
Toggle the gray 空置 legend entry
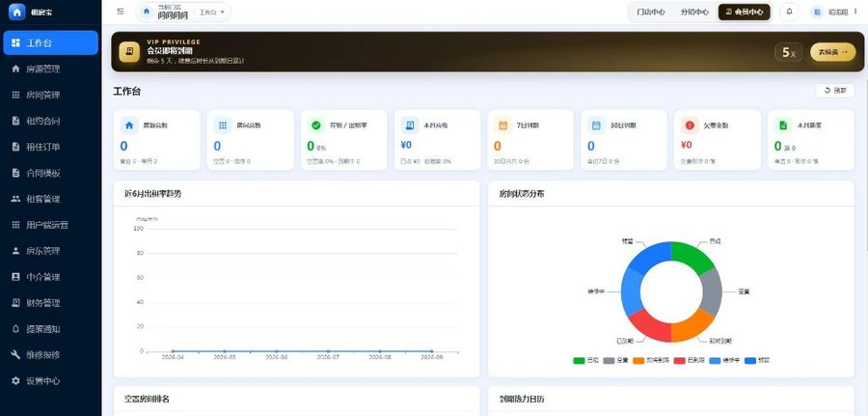pos(615,361)
